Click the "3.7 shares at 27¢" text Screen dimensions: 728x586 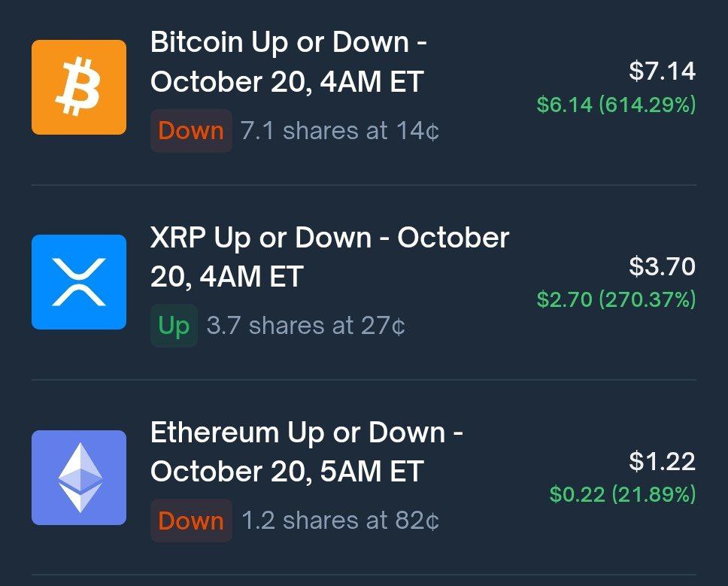click(305, 326)
